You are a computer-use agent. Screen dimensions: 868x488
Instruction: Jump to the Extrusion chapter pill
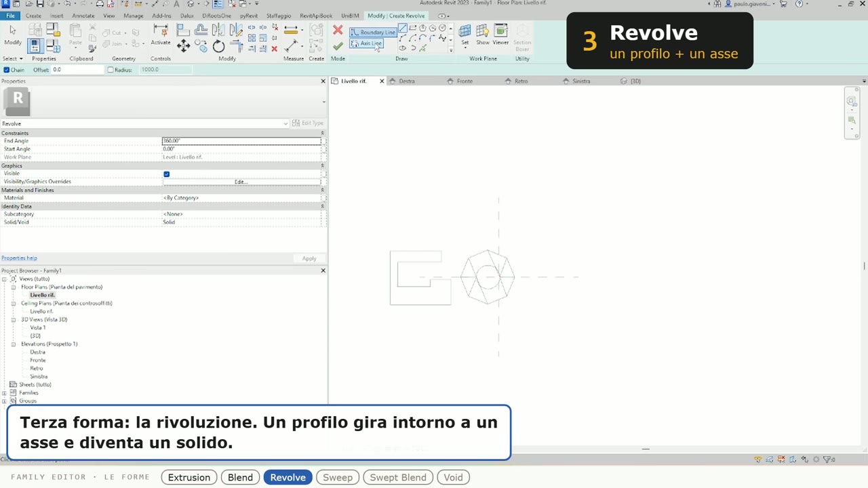189,477
